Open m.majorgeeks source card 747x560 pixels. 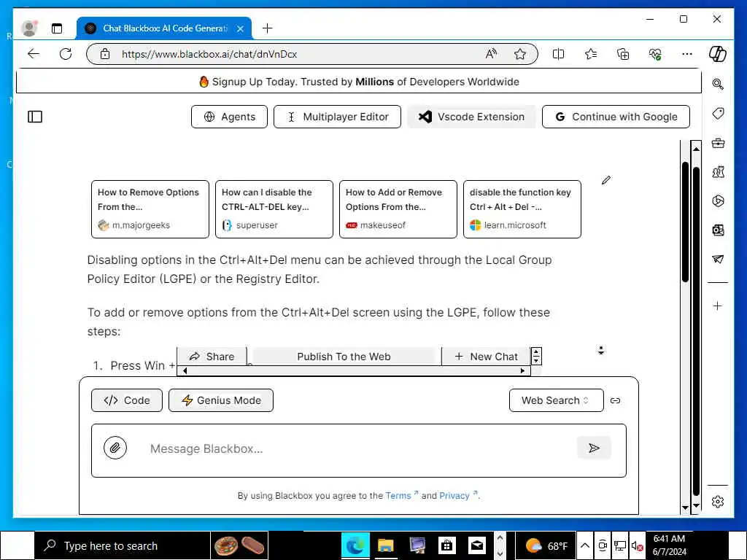(x=150, y=209)
